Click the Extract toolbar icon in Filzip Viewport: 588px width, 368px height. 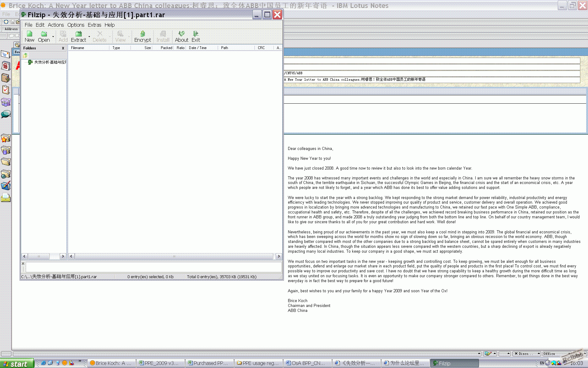[78, 34]
